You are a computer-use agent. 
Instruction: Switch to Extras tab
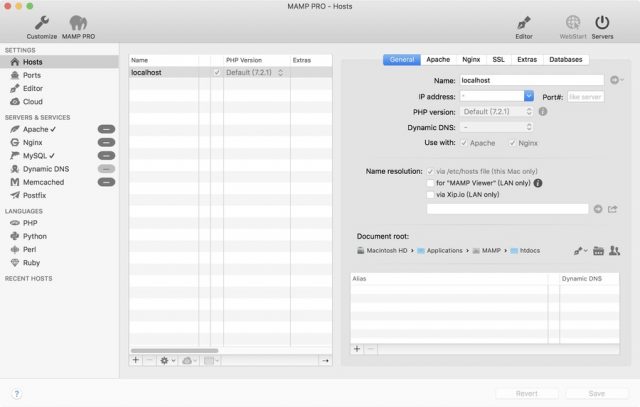pyautogui.click(x=527, y=60)
